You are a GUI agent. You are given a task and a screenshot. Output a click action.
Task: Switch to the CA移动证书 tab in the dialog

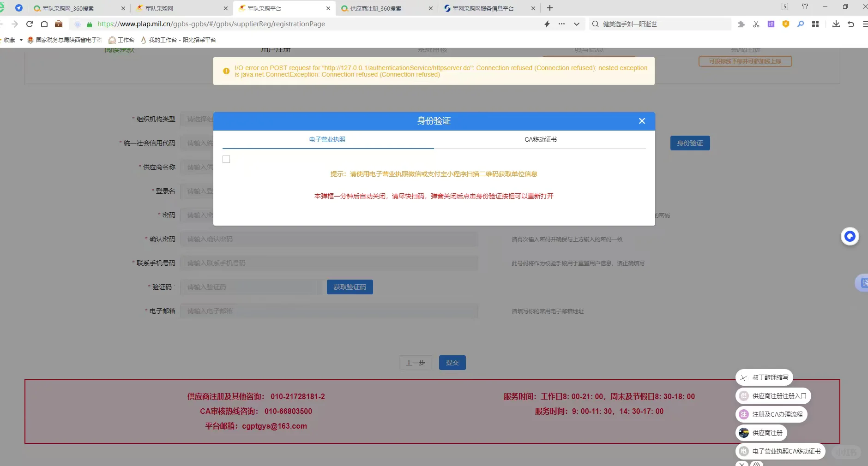(541, 139)
